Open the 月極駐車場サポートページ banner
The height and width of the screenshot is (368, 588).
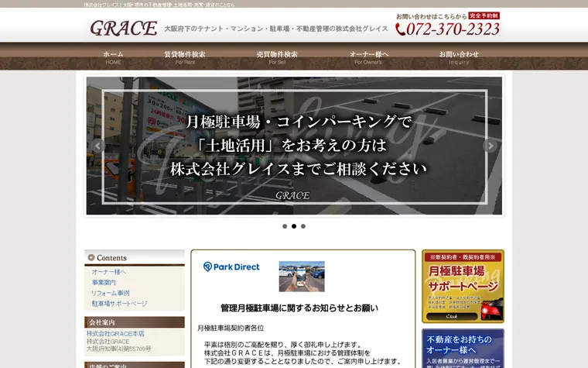pyautogui.click(x=463, y=286)
